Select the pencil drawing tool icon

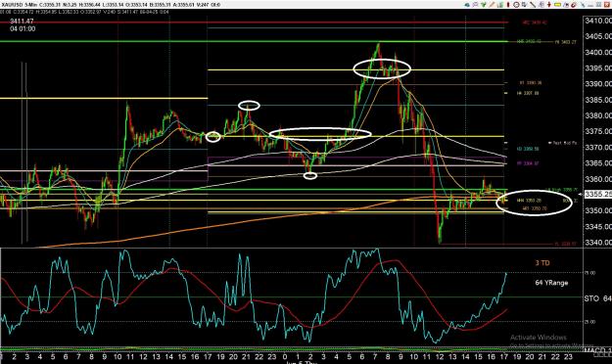coord(492,5)
